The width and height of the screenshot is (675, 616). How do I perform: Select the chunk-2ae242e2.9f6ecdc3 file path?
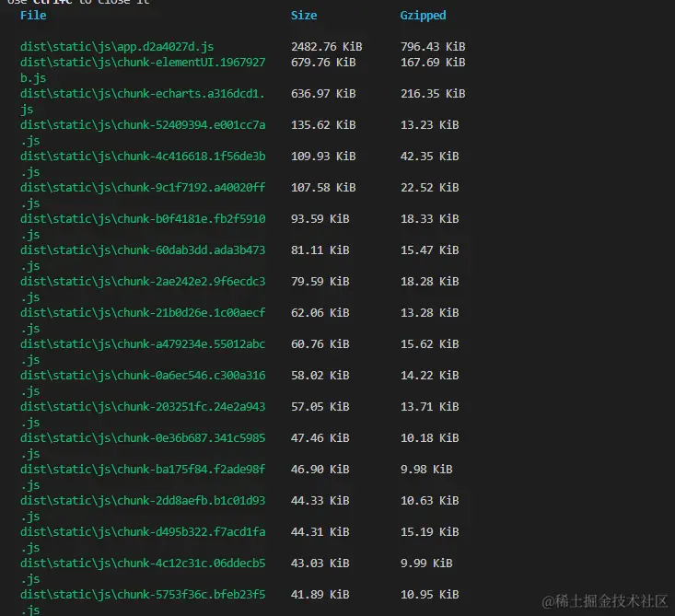tap(143, 282)
